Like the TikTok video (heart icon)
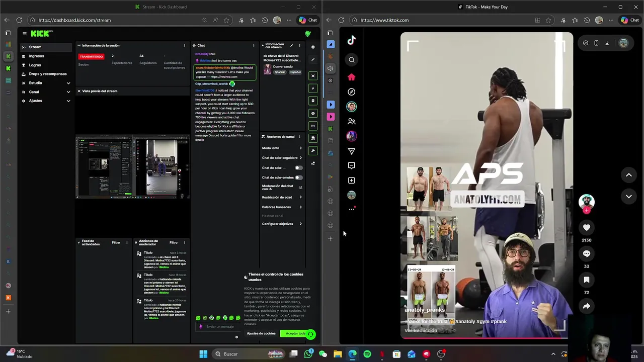 pyautogui.click(x=587, y=228)
